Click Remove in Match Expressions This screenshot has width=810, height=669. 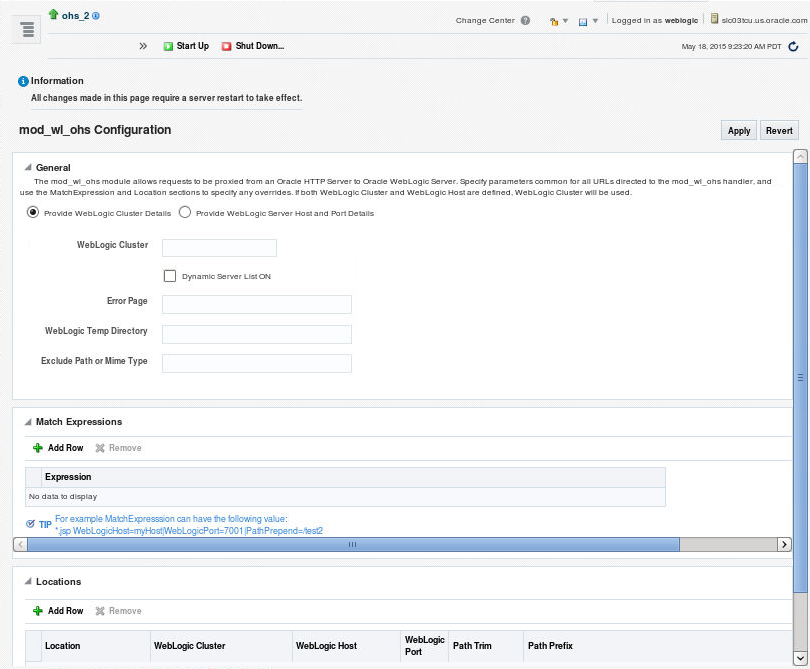(x=118, y=448)
